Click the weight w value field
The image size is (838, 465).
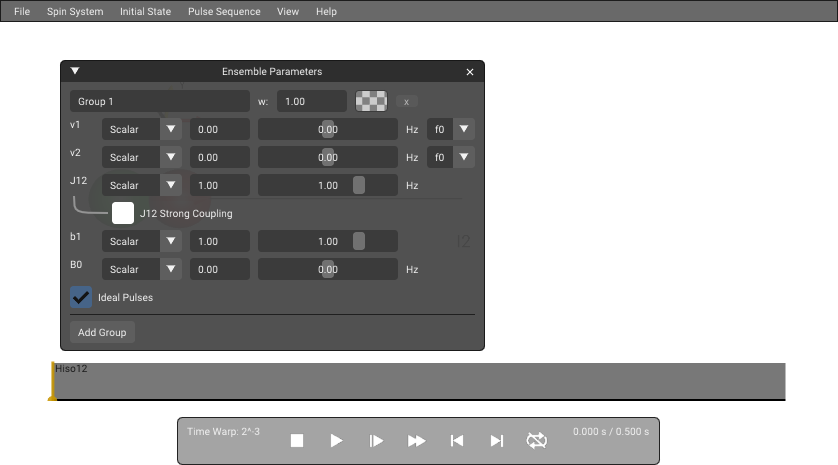312,101
